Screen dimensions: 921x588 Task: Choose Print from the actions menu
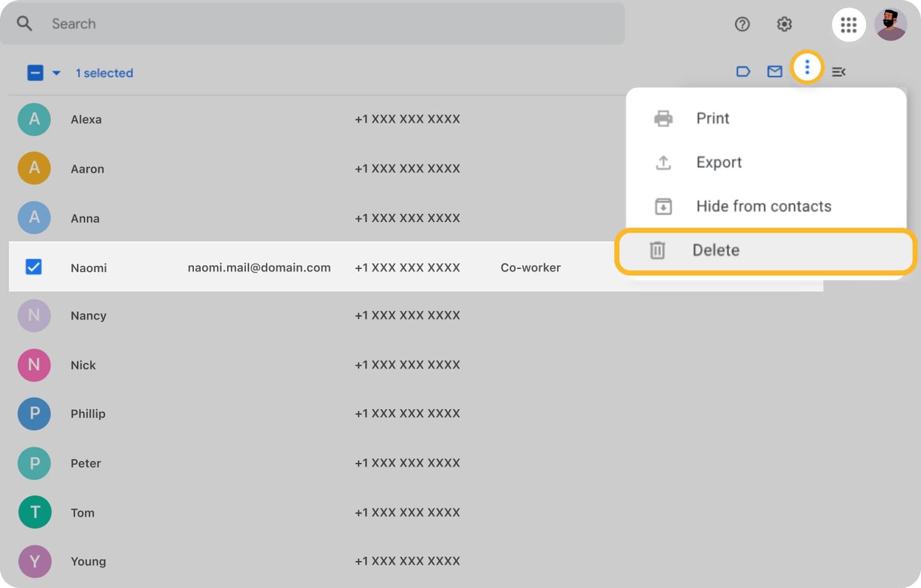pyautogui.click(x=713, y=118)
